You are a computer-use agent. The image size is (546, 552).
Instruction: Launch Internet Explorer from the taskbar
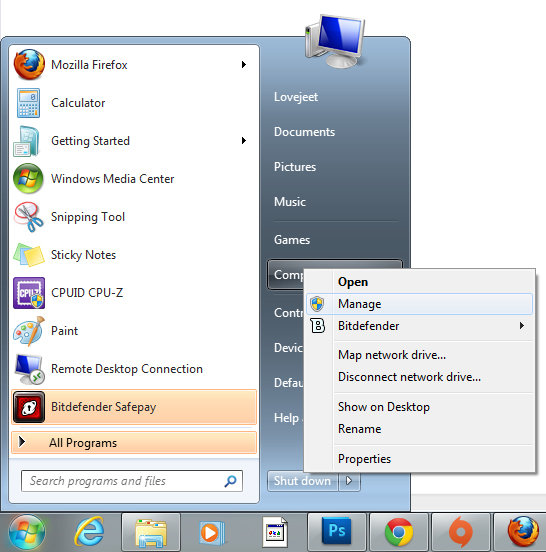tap(89, 532)
